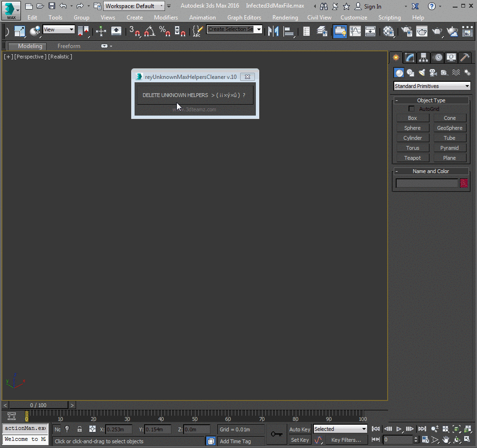Open the Display command panel tab
The image size is (477, 448).
(451, 58)
